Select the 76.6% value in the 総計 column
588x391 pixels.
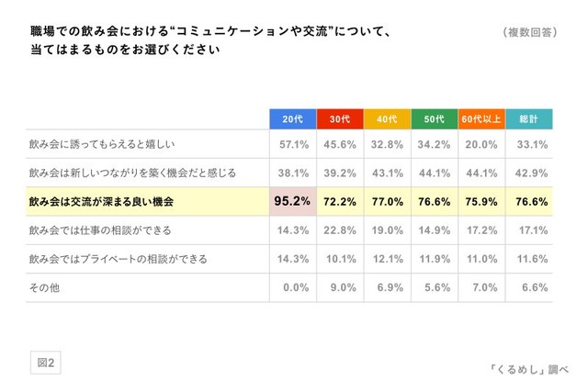tap(531, 201)
